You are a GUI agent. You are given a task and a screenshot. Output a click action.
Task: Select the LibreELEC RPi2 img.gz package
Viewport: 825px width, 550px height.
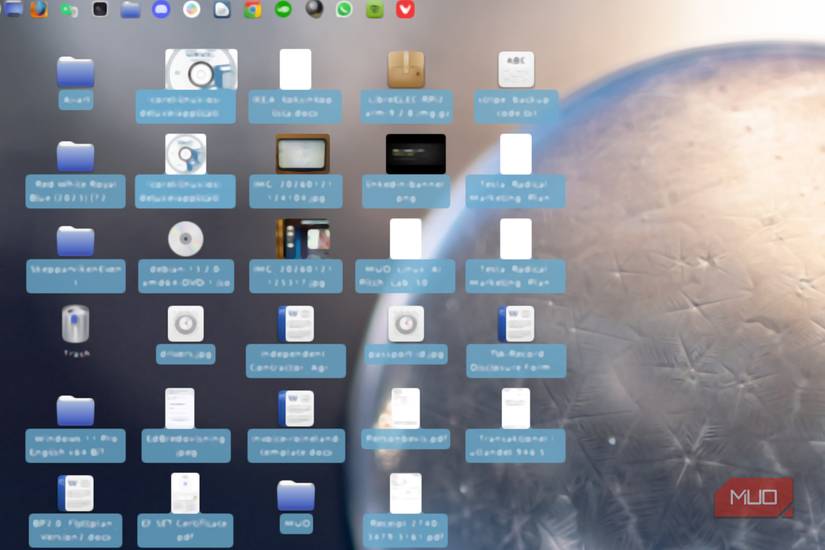(x=406, y=87)
